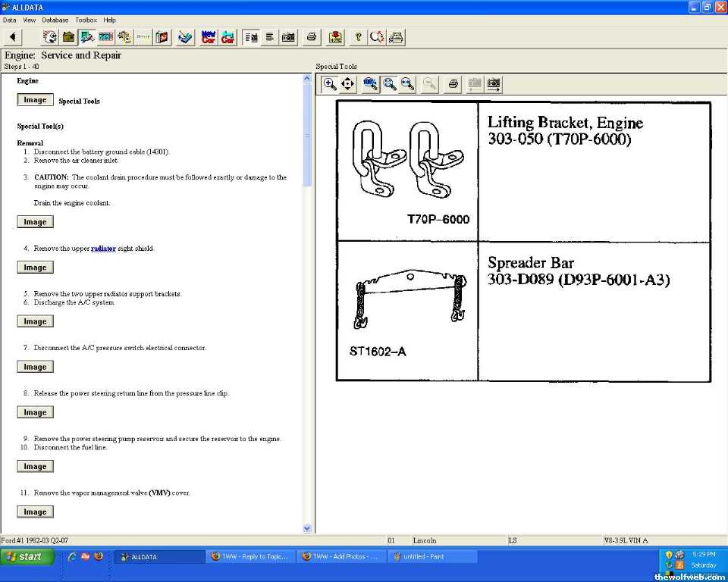Toggle the text-only view button
728x582 pixels.
click(269, 36)
